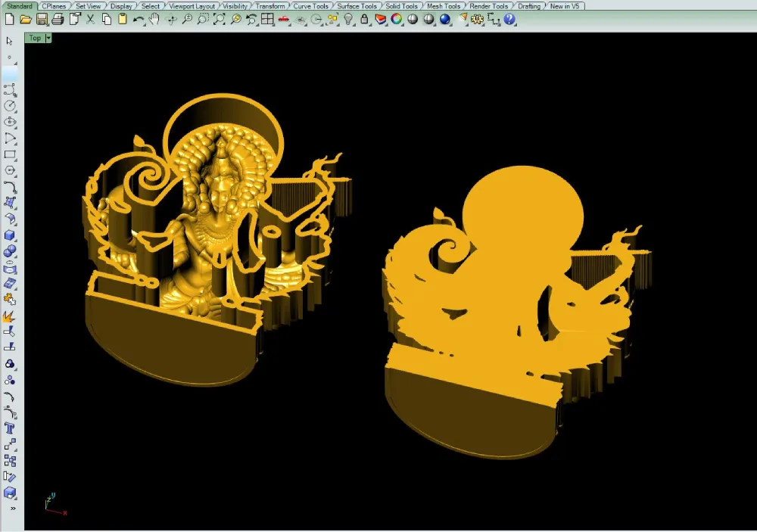The image size is (757, 532).
Task: Click the Select objects toolbar icon
Action: (x=332, y=20)
